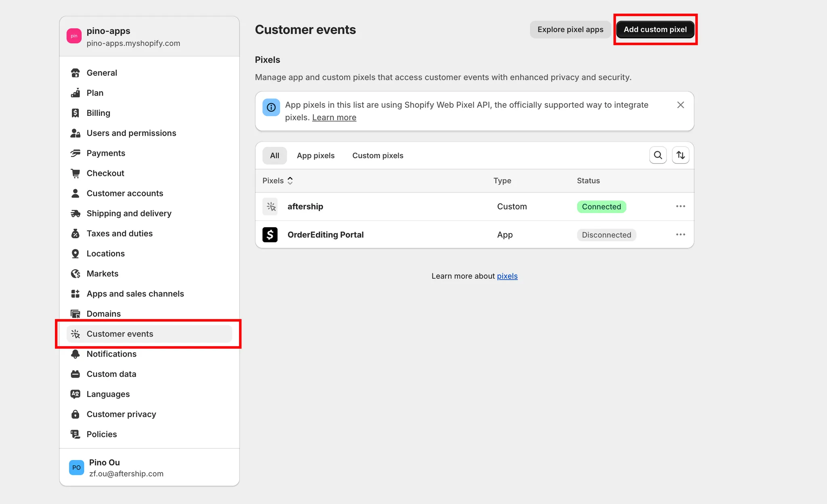
Task: Click the Add custom pixel button
Action: tap(655, 29)
